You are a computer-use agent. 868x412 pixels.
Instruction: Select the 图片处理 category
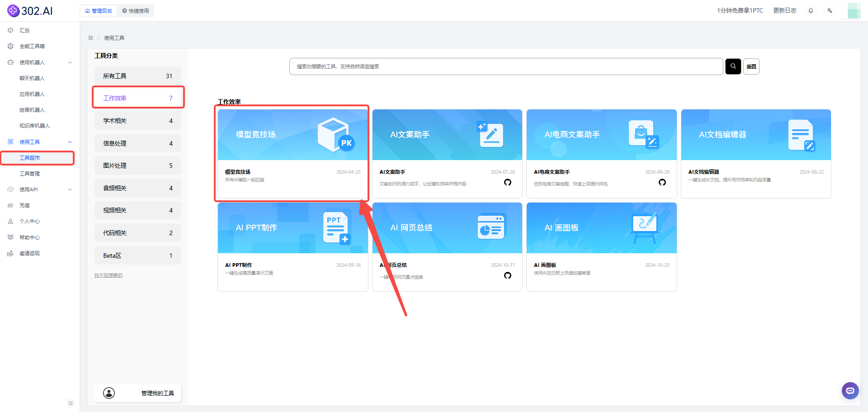click(138, 166)
